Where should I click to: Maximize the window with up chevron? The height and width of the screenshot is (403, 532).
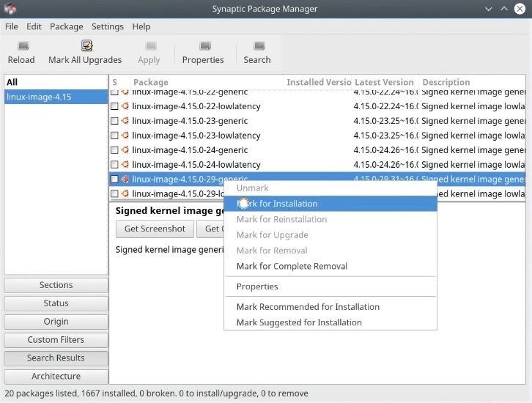coord(504,9)
